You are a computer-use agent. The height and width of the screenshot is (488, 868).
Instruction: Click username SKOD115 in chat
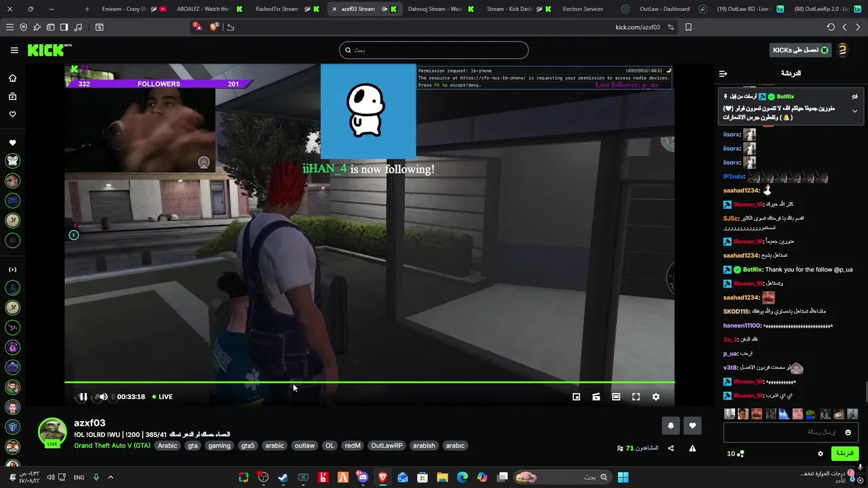pyautogui.click(x=736, y=312)
